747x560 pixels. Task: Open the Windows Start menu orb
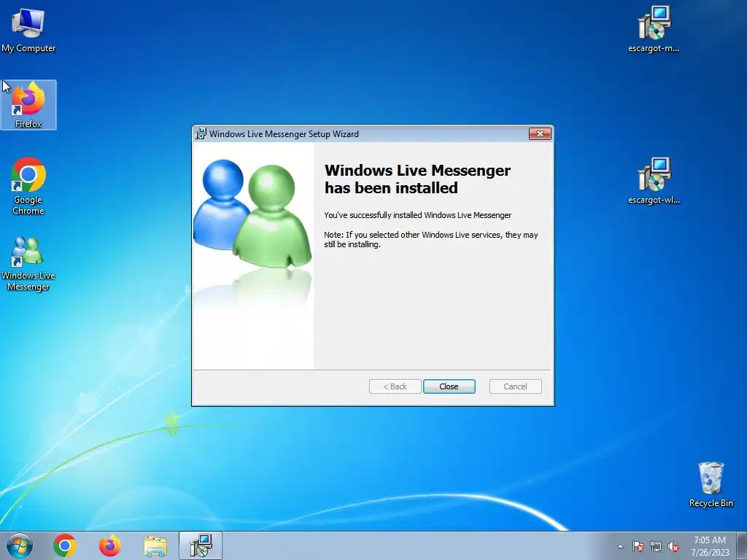(x=20, y=545)
